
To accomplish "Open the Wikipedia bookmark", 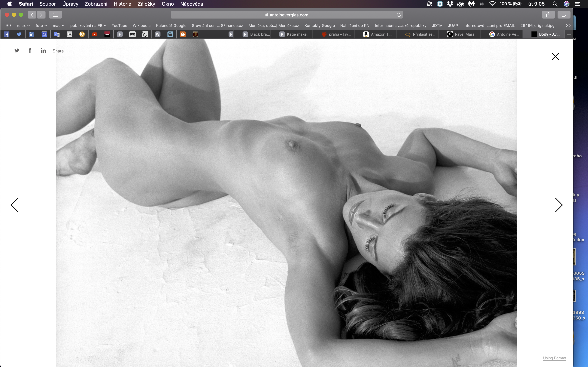I will [x=141, y=26].
